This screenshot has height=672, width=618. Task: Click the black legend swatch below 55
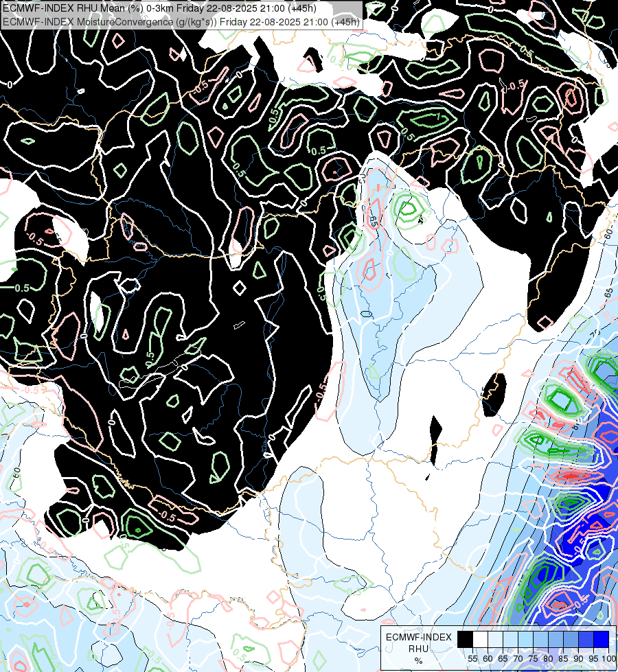click(x=465, y=639)
